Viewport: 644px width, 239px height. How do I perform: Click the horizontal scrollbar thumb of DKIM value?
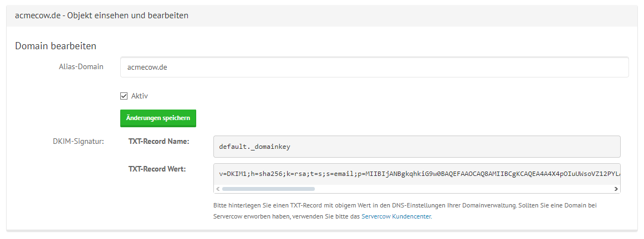click(268, 189)
